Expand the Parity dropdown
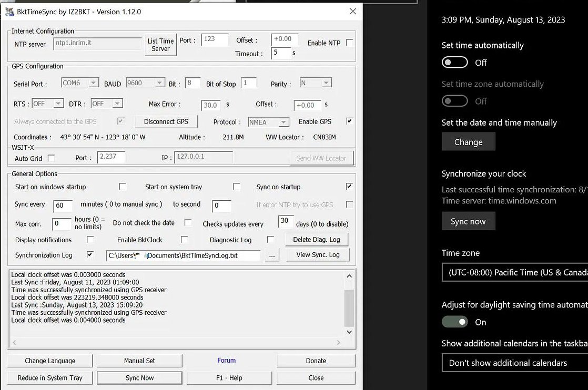The height and width of the screenshot is (390, 588). [316, 83]
